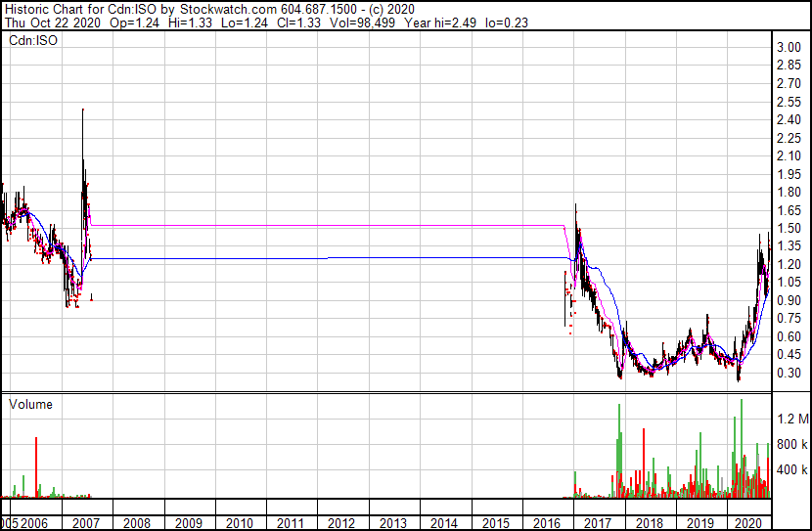Click the 'Historic Chart for Cdn:ISO' title text
This screenshot has height=531, width=812.
click(80, 10)
